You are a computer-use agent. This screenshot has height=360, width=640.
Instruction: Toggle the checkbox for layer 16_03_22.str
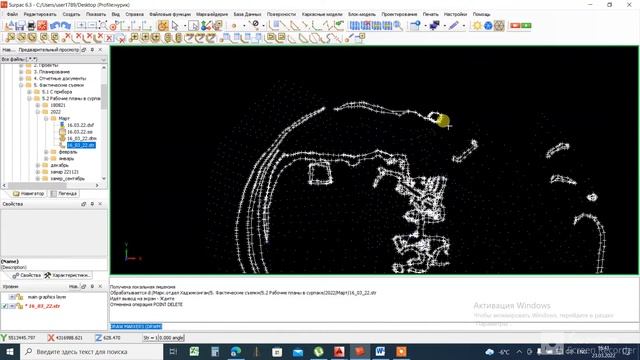(4, 306)
